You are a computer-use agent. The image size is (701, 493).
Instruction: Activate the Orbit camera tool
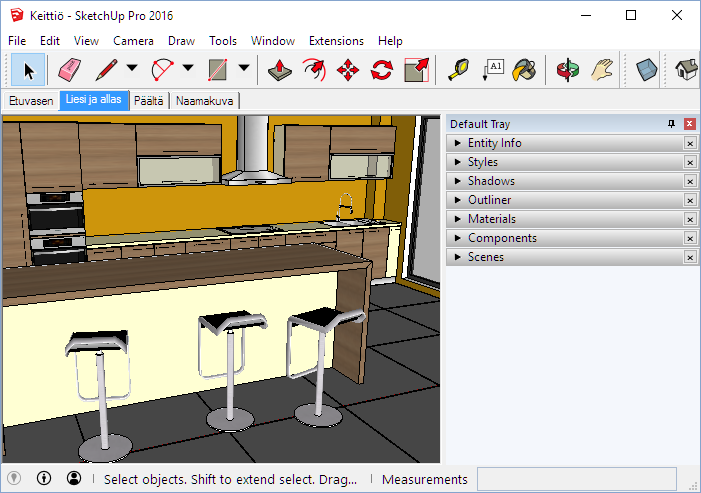click(x=568, y=70)
